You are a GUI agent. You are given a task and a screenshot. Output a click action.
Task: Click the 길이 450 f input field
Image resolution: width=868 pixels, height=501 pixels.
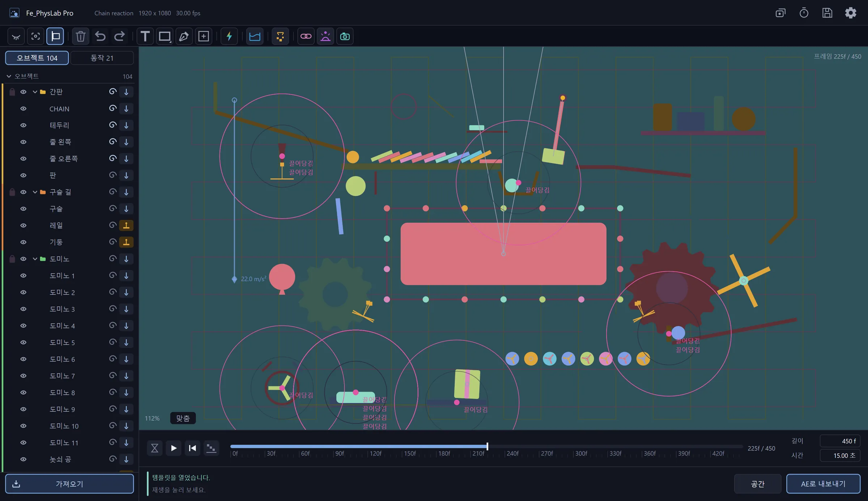pos(840,441)
